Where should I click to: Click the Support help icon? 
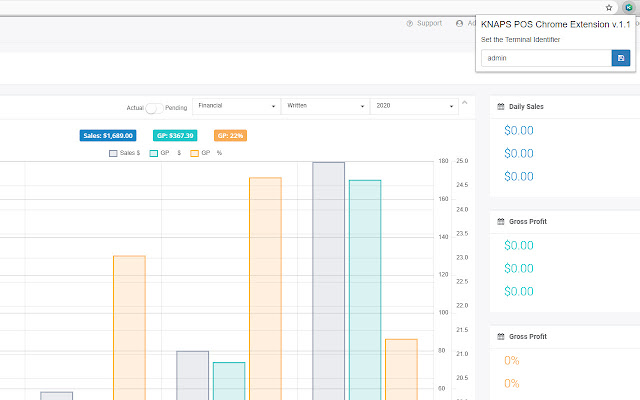point(409,24)
